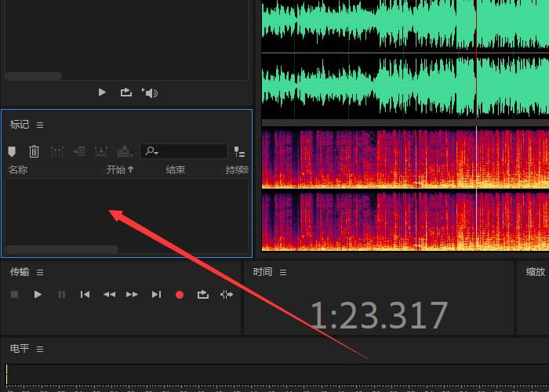Screen dimensions: 549x392
Task: Jump to next marker in transport
Action: pos(156,295)
